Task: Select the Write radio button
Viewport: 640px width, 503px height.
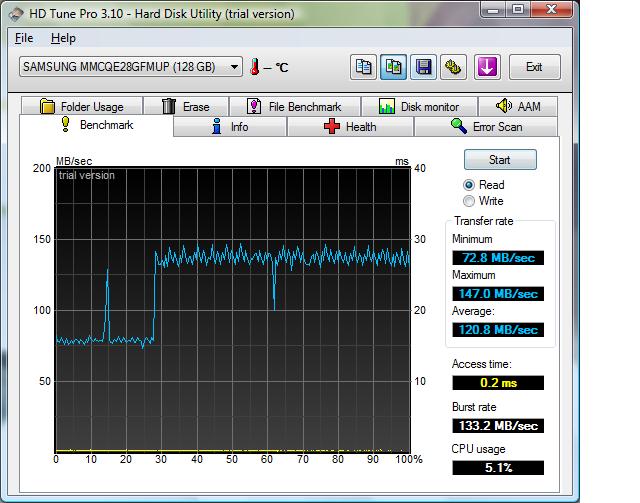Action: pyautogui.click(x=469, y=201)
